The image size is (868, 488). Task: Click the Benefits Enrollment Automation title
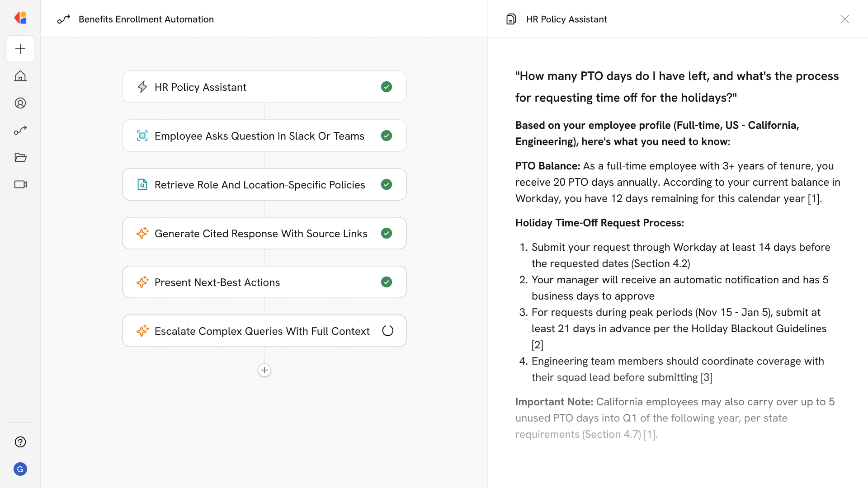pos(146,19)
